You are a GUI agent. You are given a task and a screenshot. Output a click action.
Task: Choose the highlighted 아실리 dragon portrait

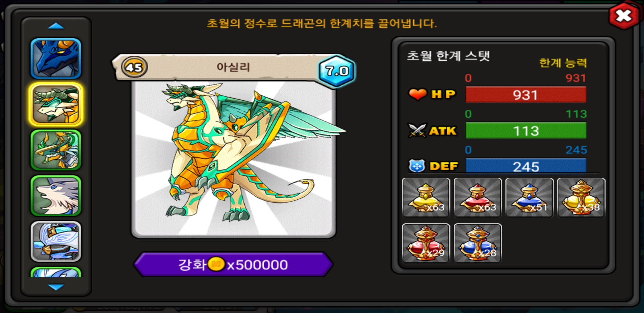tap(56, 105)
